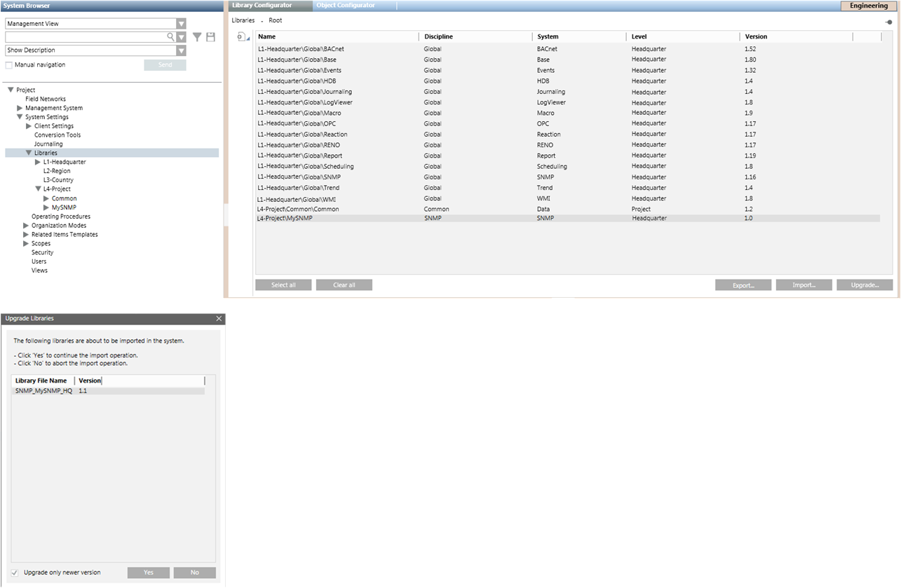Open the Show Description dropdown

tap(181, 50)
